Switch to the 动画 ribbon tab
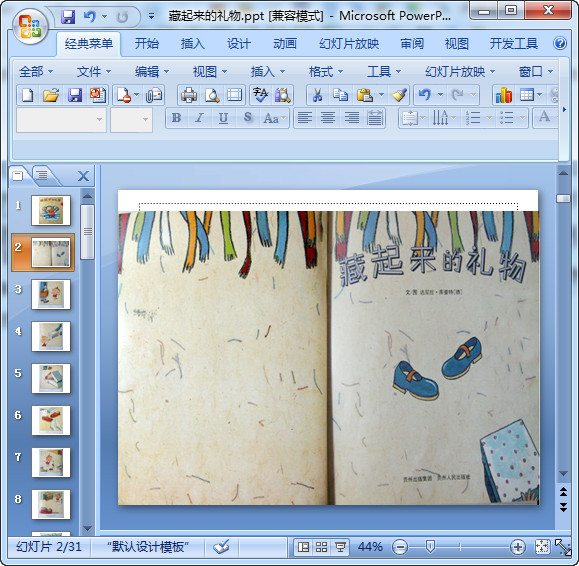Viewport: 579px width, 566px height. click(x=285, y=44)
